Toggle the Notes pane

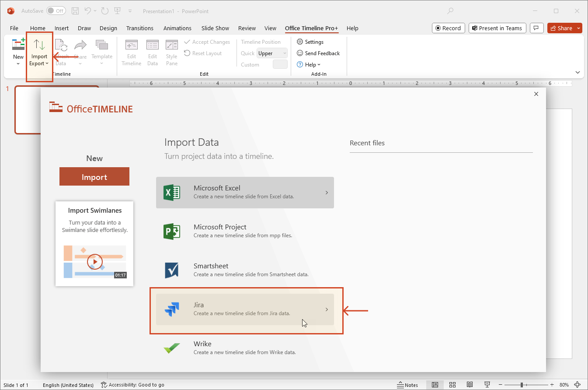pyautogui.click(x=408, y=385)
